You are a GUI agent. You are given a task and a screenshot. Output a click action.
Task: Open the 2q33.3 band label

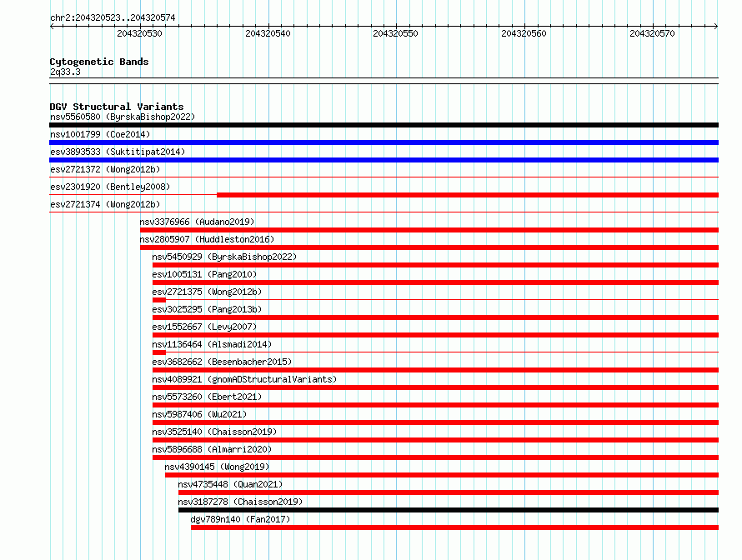coord(65,72)
